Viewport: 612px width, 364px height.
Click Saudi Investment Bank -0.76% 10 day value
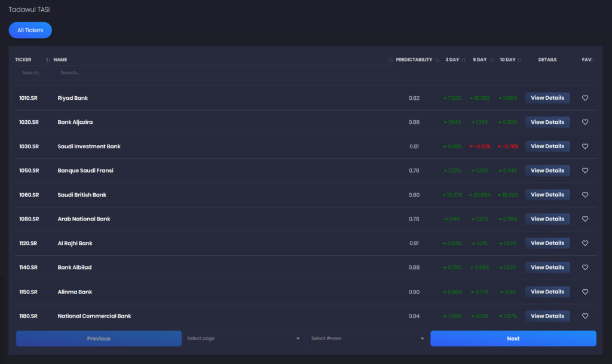tap(508, 146)
